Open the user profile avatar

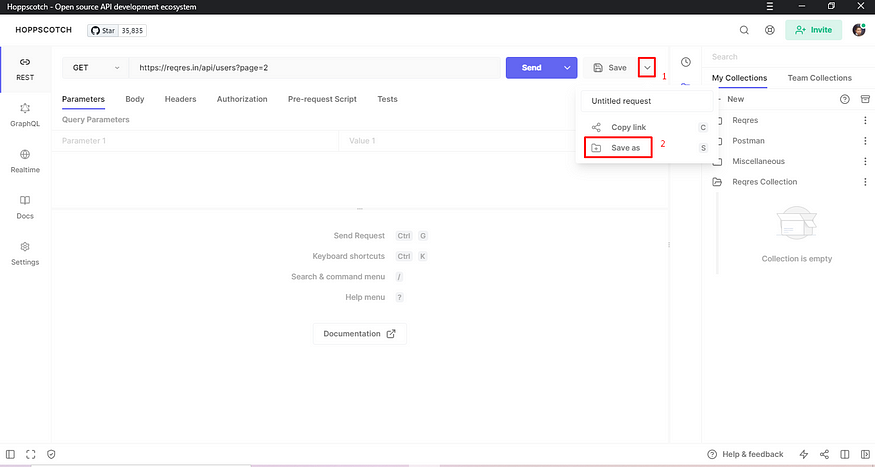(859, 30)
